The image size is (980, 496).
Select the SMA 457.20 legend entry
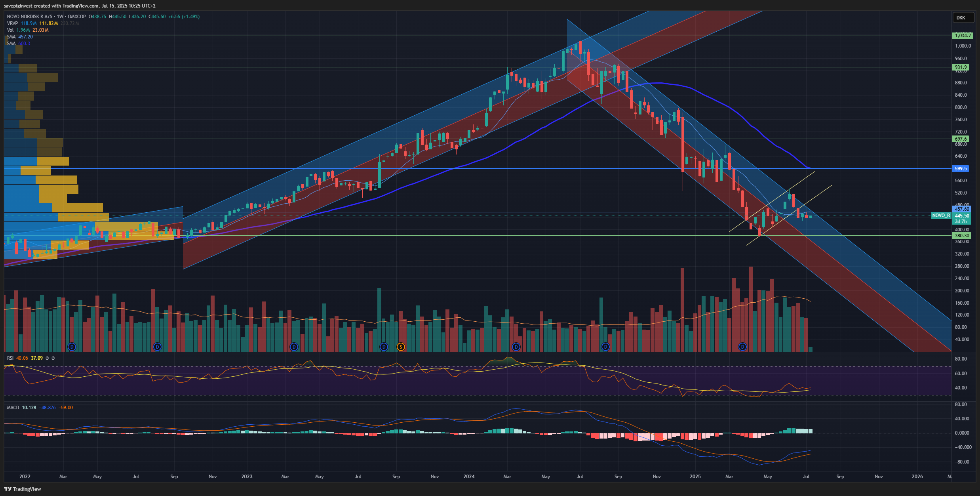tap(20, 37)
